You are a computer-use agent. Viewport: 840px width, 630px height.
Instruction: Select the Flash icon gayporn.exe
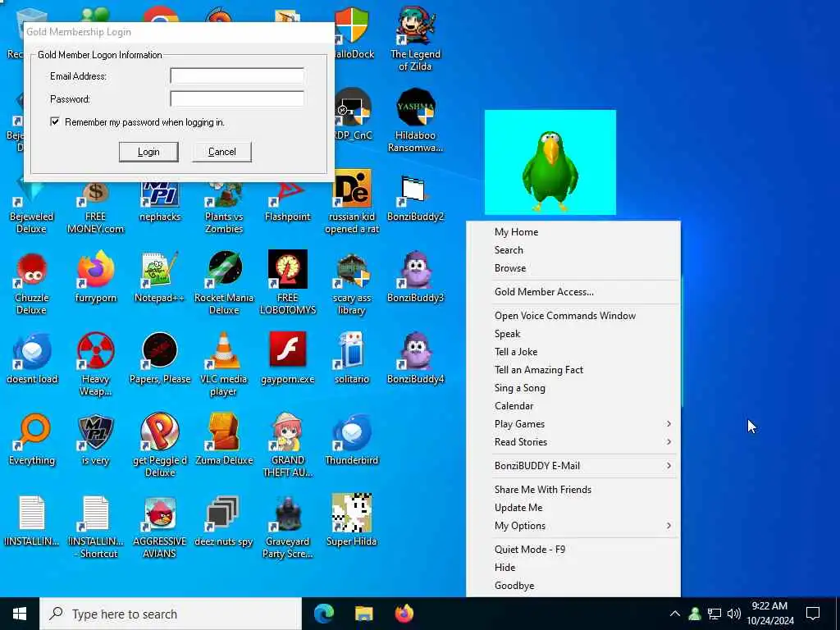click(x=288, y=358)
